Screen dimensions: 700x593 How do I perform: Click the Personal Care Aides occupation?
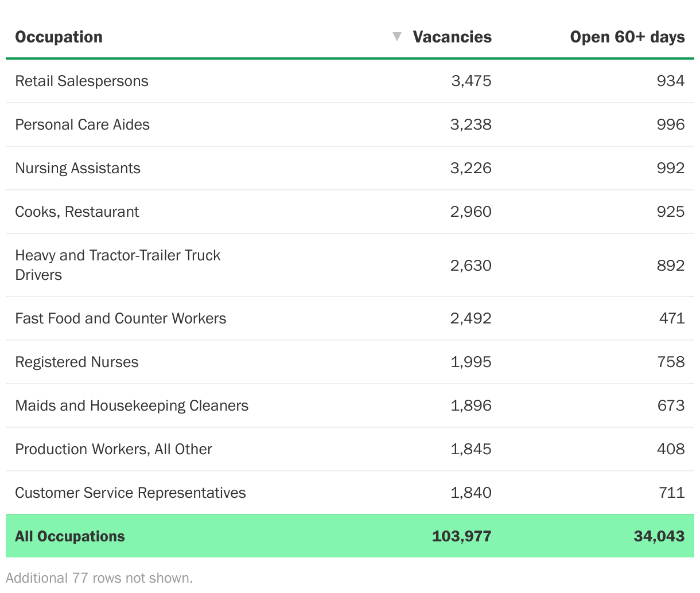pos(82,124)
